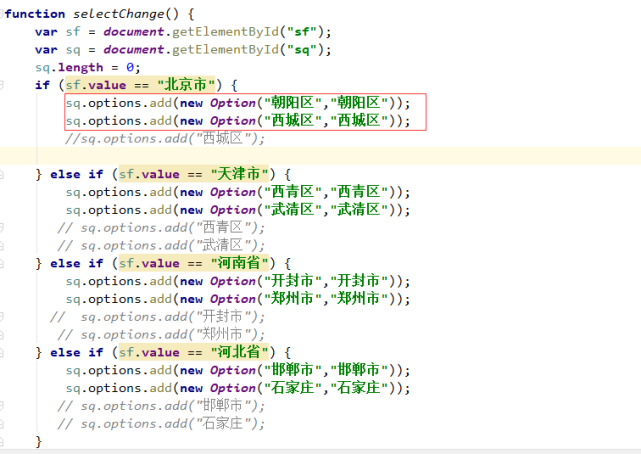Collapse the fold marker beside if 北京市 line
Image resolution: width=641 pixels, height=454 pixels.
(x=2, y=85)
